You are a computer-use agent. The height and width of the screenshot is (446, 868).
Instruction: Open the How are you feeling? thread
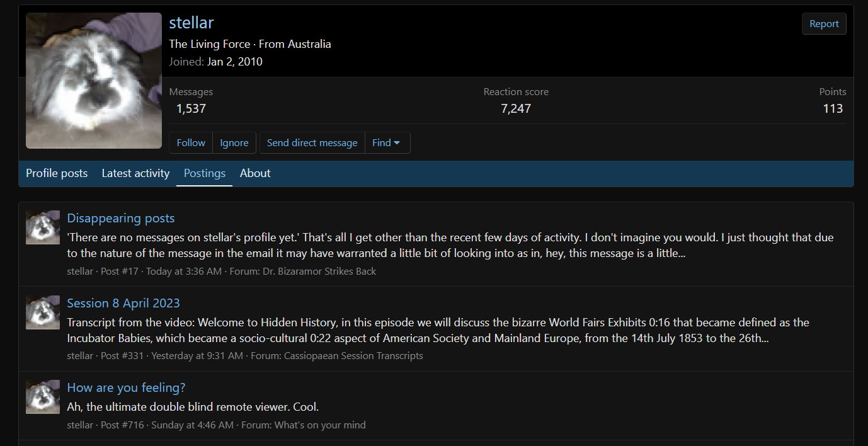coord(126,387)
